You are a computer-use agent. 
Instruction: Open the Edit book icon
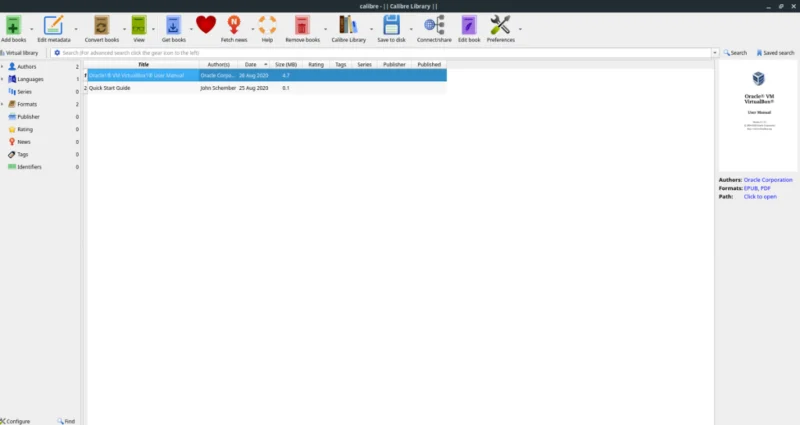click(469, 26)
